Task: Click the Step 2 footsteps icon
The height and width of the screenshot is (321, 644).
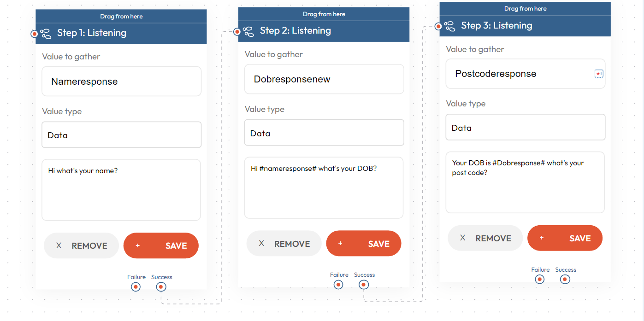Action: (x=248, y=31)
